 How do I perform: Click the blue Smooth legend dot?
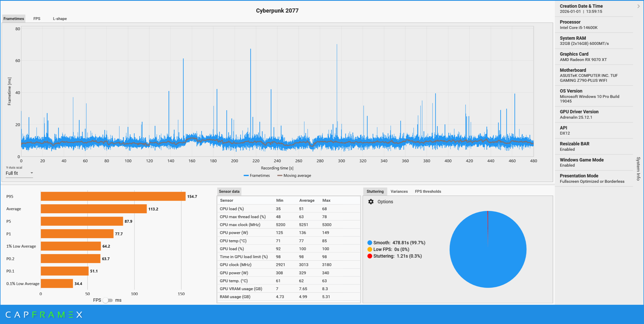(369, 243)
